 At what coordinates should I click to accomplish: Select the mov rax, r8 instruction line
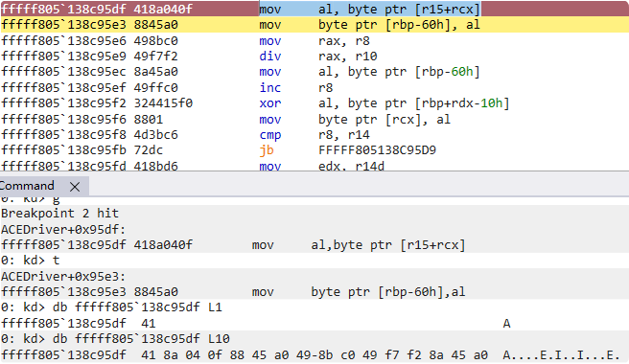[314, 41]
